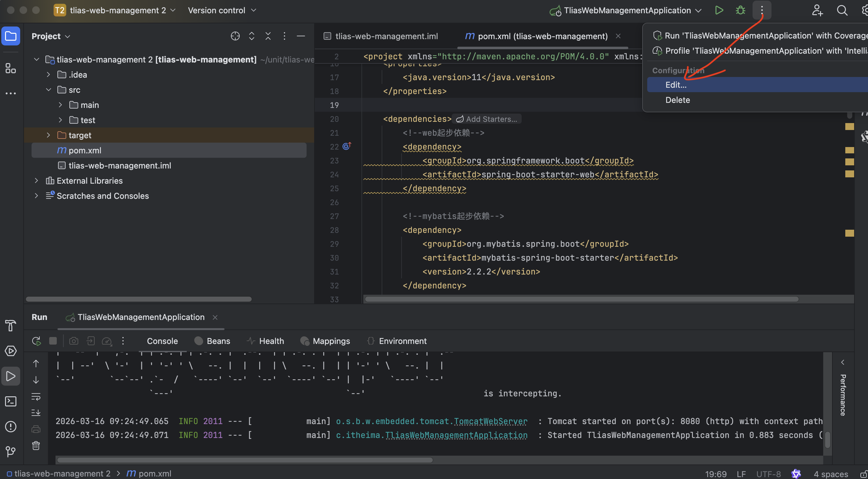Open TliasWebManagementApplication link in console

click(x=456, y=435)
